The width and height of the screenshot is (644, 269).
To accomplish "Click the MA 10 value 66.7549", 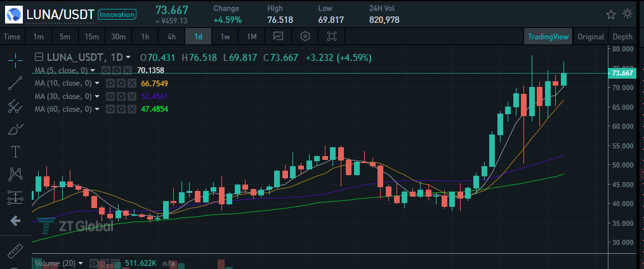I will coord(154,83).
